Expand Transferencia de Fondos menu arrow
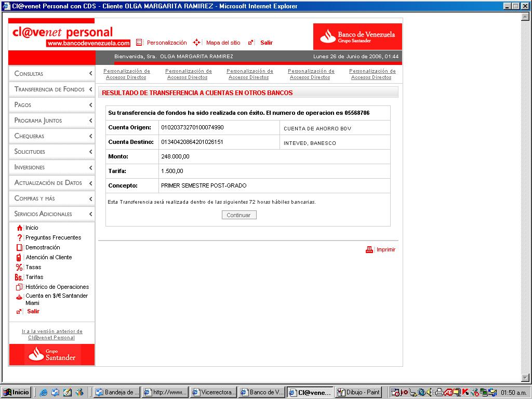Screen dimensions: 532x399 [x=90, y=89]
